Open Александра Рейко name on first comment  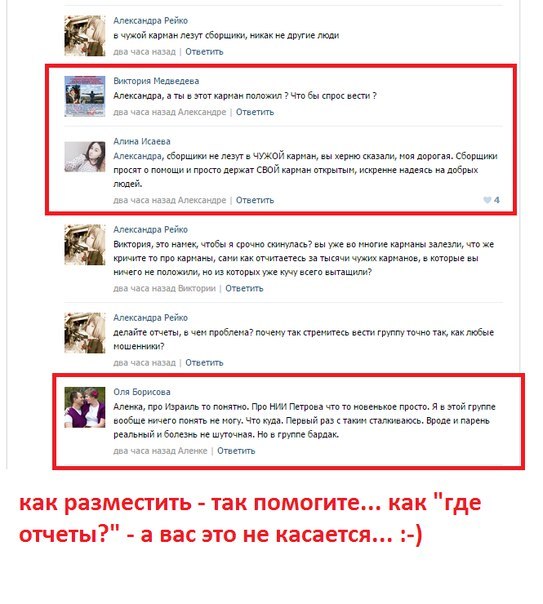coord(151,20)
